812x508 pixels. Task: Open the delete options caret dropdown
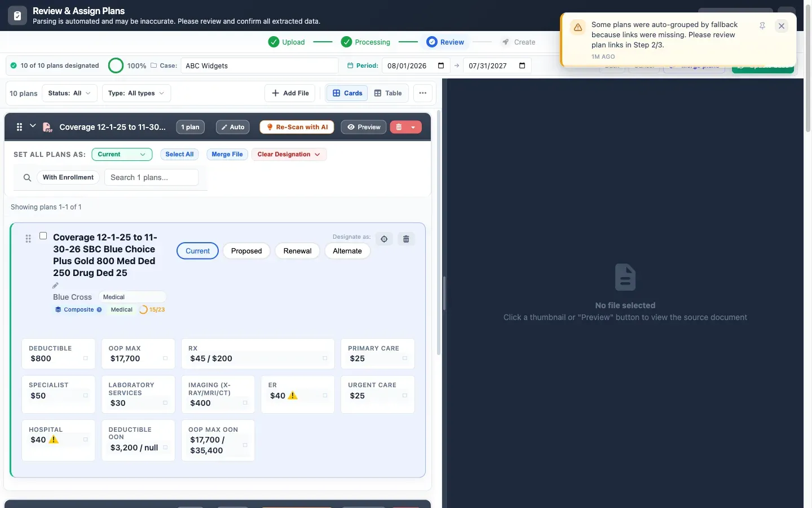413,127
